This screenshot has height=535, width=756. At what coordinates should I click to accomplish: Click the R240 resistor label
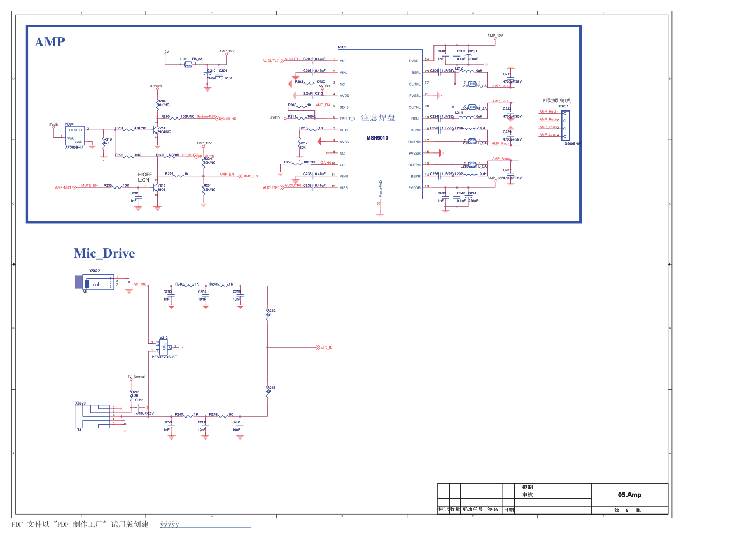tap(179, 284)
